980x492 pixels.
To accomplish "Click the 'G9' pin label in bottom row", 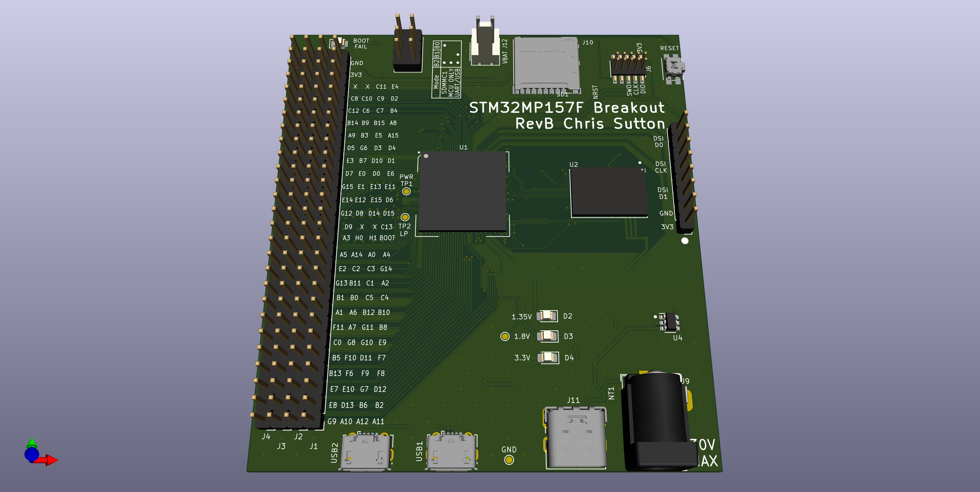I will [332, 421].
